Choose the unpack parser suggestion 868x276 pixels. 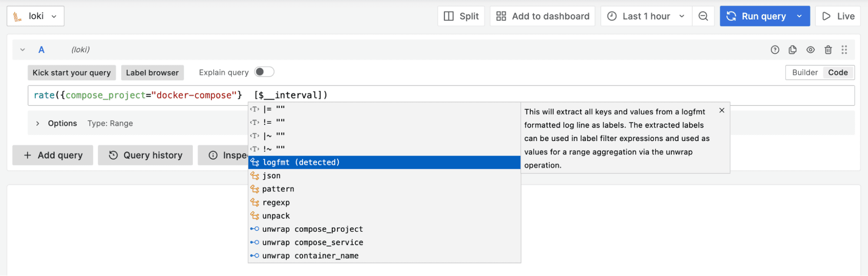pyautogui.click(x=384, y=216)
